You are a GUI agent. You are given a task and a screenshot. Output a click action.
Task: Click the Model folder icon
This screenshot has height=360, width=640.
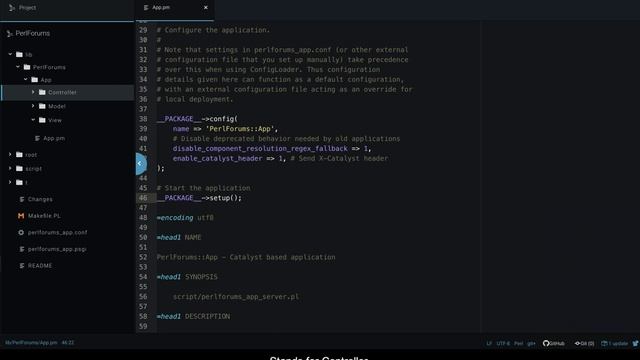[x=42, y=106]
